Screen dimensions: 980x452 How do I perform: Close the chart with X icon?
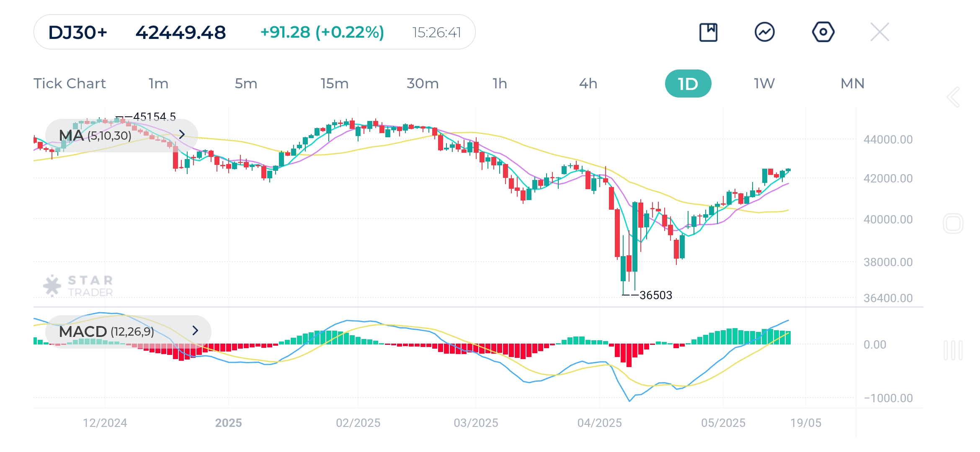(x=879, y=32)
